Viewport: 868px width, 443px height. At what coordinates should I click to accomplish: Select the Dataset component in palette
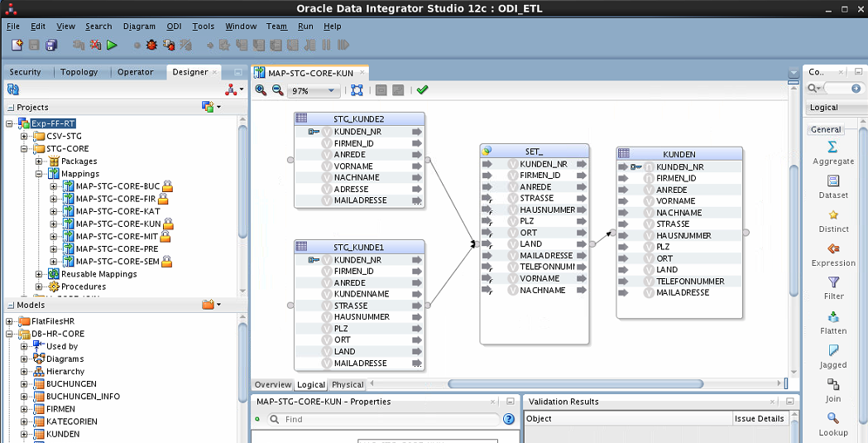point(833,187)
